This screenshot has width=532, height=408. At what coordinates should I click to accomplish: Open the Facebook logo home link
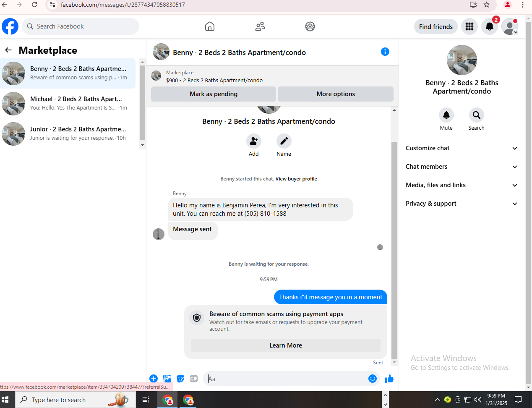[x=10, y=26]
